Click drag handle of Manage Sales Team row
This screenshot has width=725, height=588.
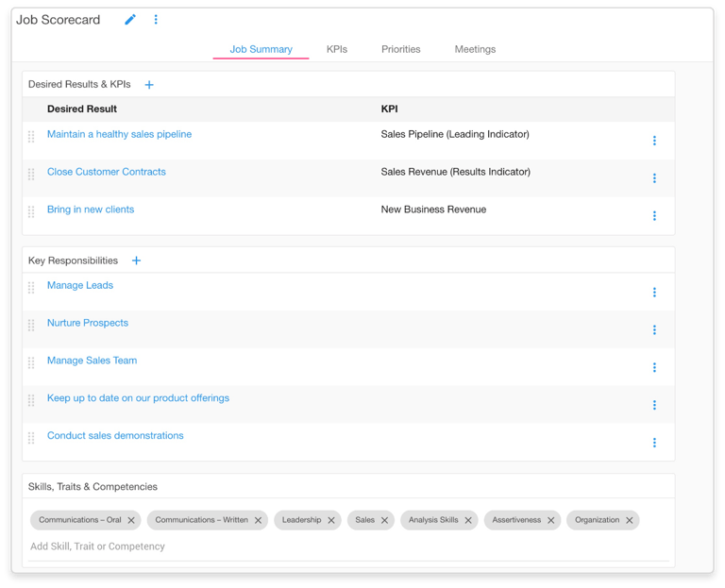click(x=31, y=363)
